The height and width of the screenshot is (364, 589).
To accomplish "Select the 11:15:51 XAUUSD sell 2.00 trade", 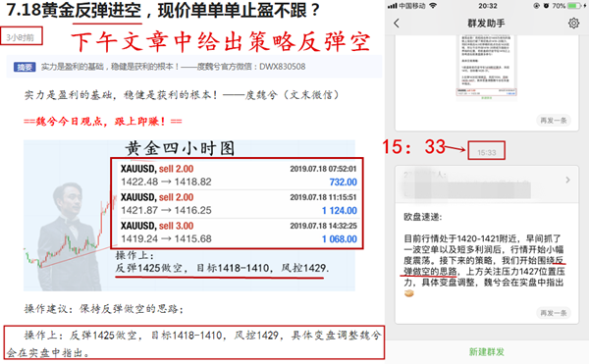I will click(x=239, y=204).
